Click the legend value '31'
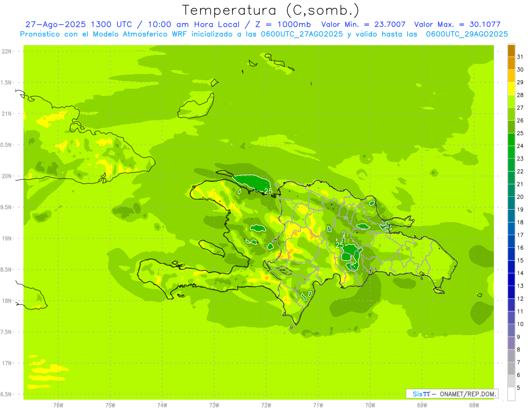This screenshot has width=532, height=411. [520, 57]
